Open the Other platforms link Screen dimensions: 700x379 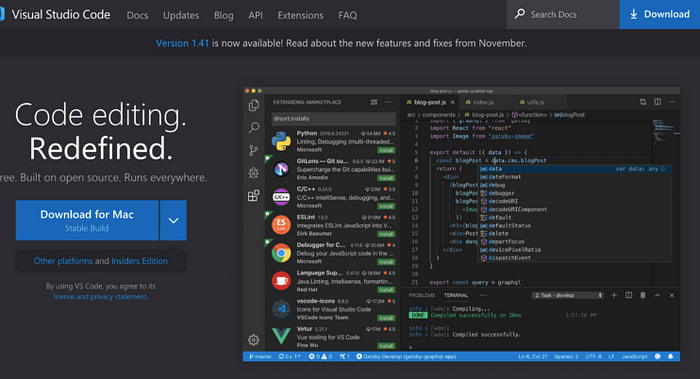63,261
